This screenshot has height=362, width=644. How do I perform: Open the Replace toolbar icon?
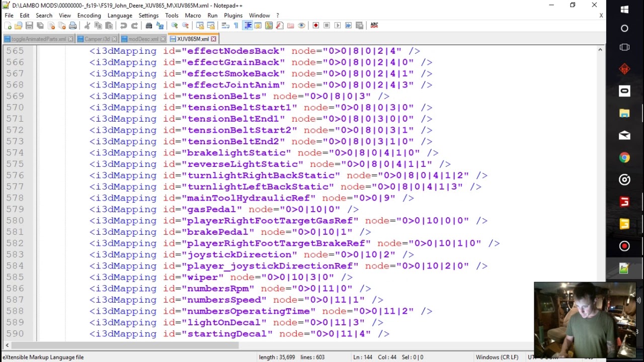tap(160, 25)
